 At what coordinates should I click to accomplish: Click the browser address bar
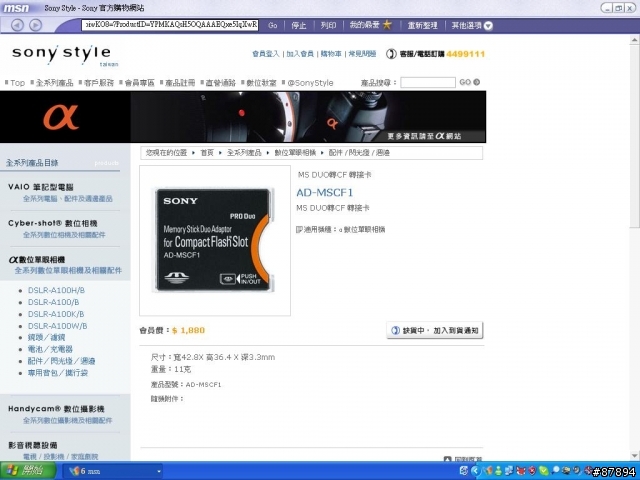coord(170,25)
